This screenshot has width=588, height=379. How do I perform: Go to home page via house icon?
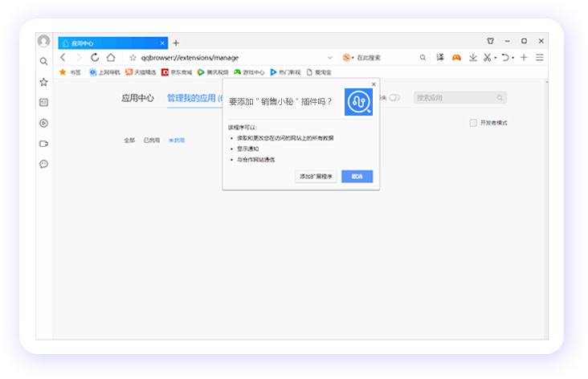click(x=111, y=57)
